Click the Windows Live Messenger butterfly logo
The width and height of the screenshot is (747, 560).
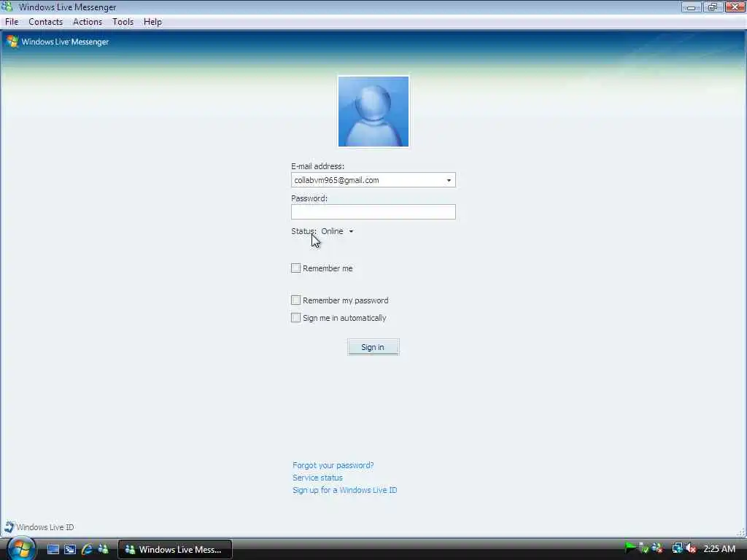pyautogui.click(x=12, y=42)
